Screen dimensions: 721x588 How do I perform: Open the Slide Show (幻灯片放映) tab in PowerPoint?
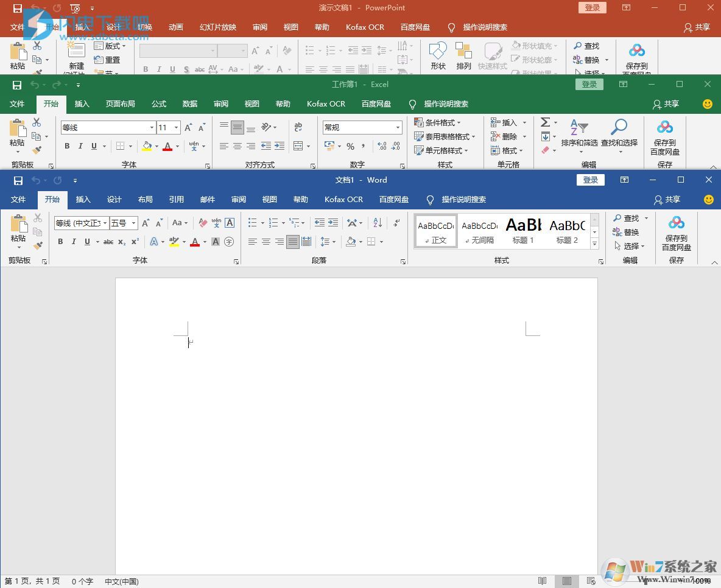tap(217, 27)
